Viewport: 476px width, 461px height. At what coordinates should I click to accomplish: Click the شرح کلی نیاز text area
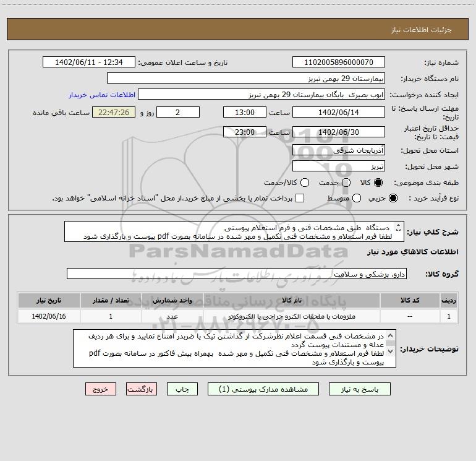tap(234, 232)
